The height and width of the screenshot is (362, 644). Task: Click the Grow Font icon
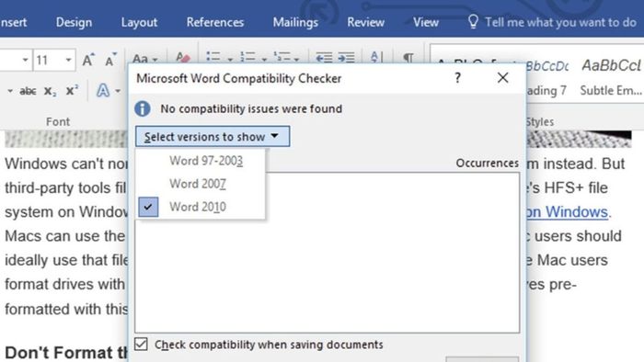tap(88, 60)
